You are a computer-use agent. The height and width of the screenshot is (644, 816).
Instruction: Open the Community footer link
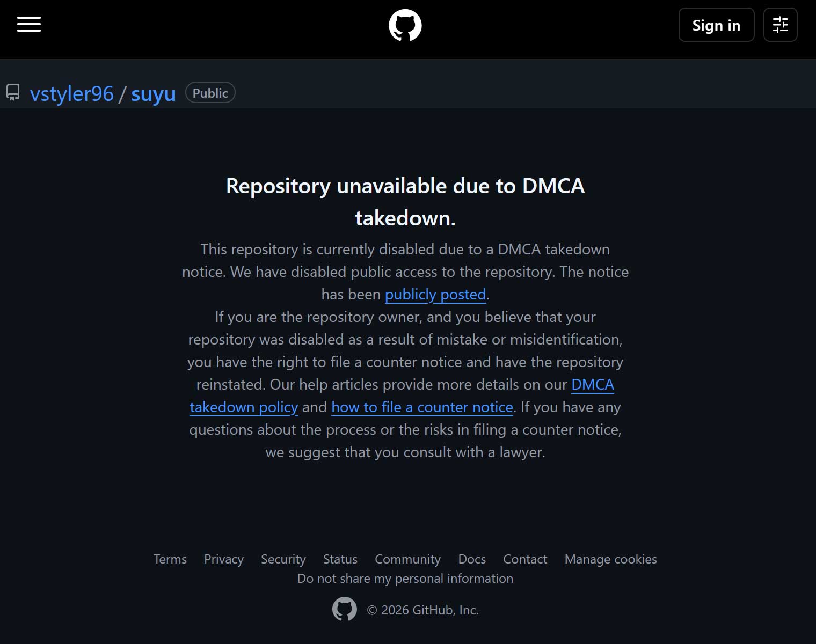coord(408,559)
